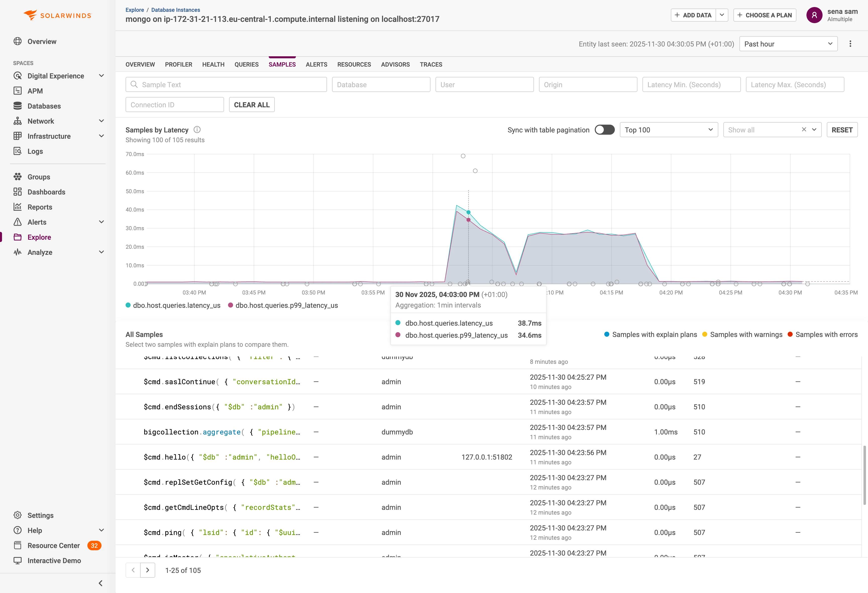Screen dimensions: 868x593
Task: Click the 127.0.0.1:51802 origin cell
Action: tap(487, 457)
